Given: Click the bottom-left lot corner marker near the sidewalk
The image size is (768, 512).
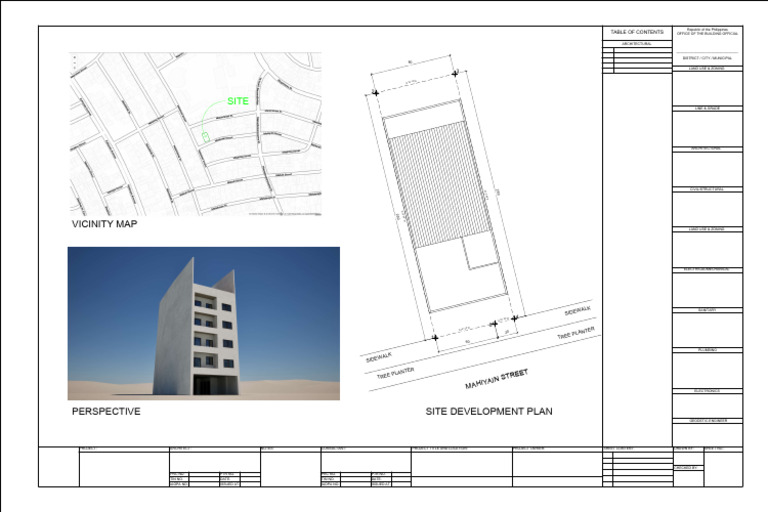Looking at the screenshot, I should [434, 338].
